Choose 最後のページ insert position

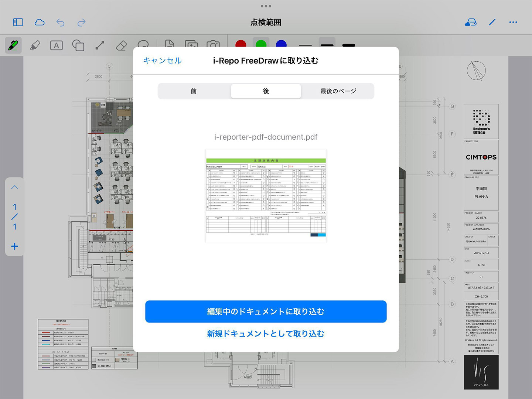338,91
